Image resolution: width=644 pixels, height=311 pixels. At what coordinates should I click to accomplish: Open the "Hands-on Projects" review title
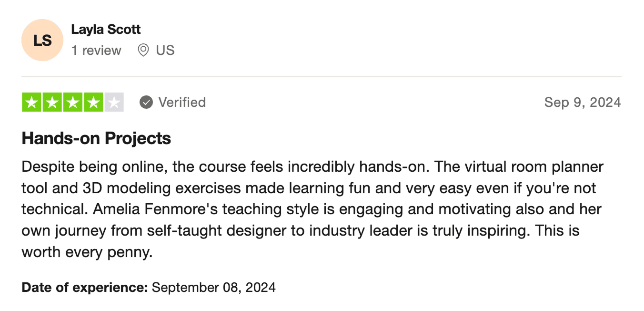point(96,138)
